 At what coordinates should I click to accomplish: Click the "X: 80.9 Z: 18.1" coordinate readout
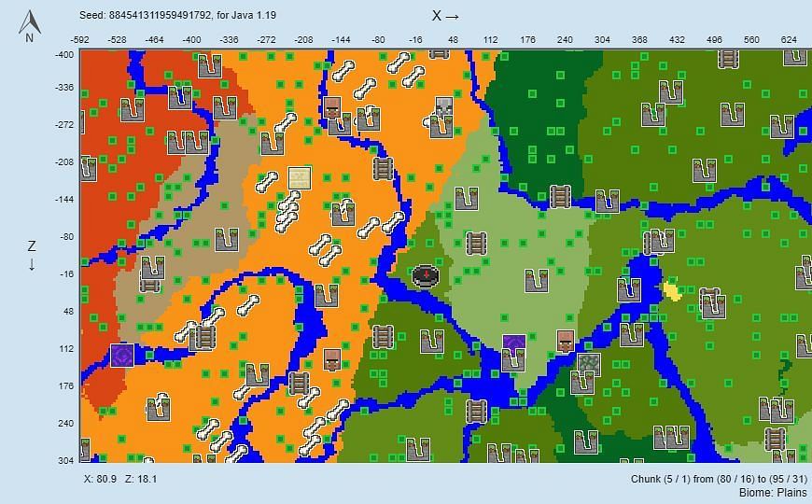[120, 479]
